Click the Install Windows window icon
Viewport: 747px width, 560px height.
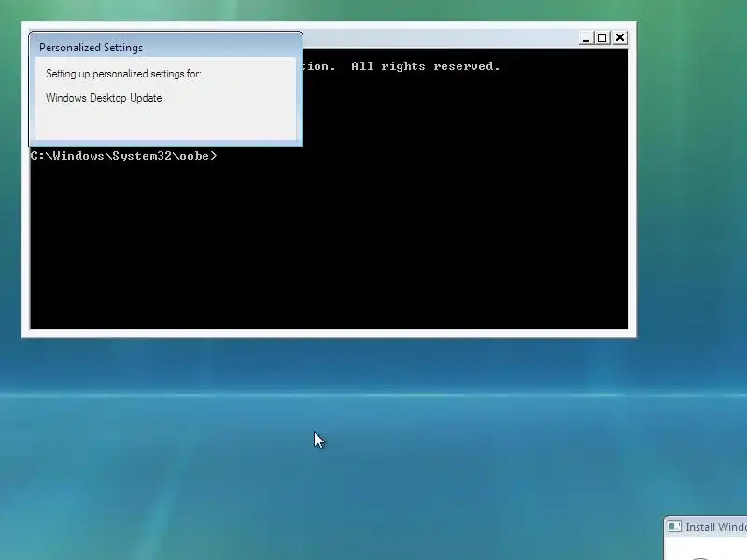click(674, 526)
